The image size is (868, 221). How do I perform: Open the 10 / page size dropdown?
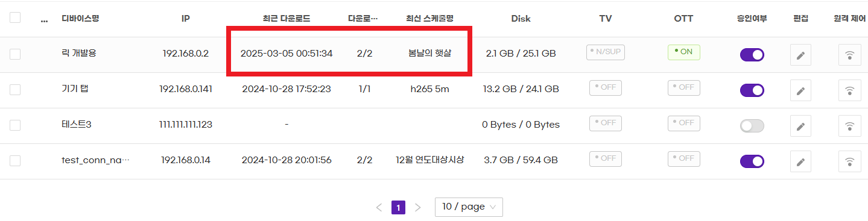469,207
